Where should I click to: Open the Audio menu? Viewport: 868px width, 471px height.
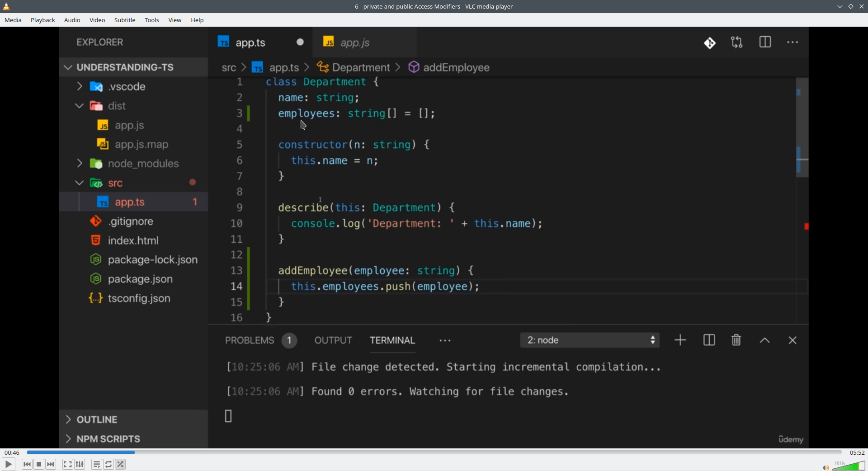click(72, 20)
